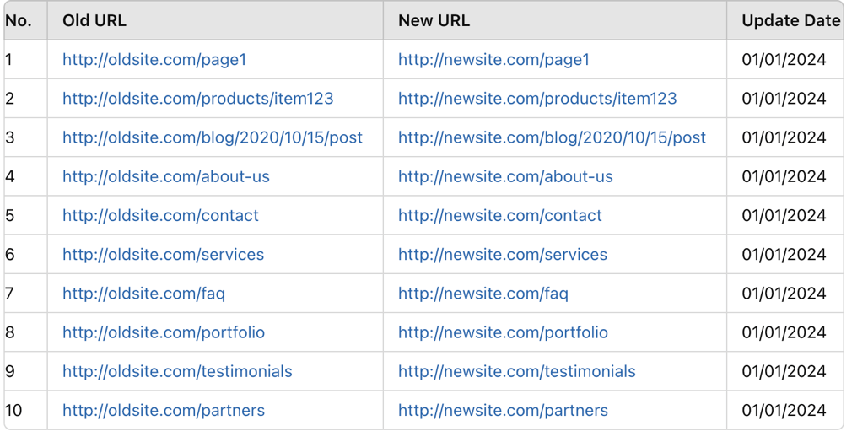Open the newsite.com/testimonials link
The image size is (868, 442).
tap(517, 371)
